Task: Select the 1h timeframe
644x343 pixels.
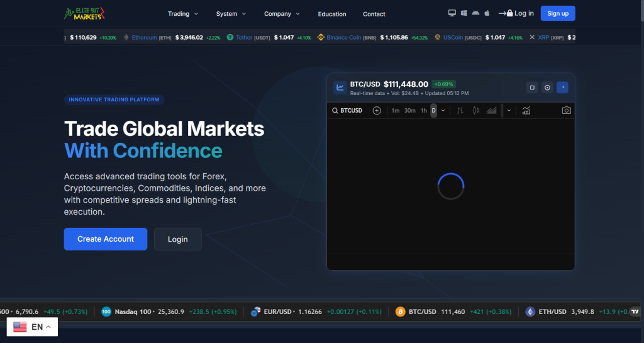Action: pyautogui.click(x=424, y=111)
